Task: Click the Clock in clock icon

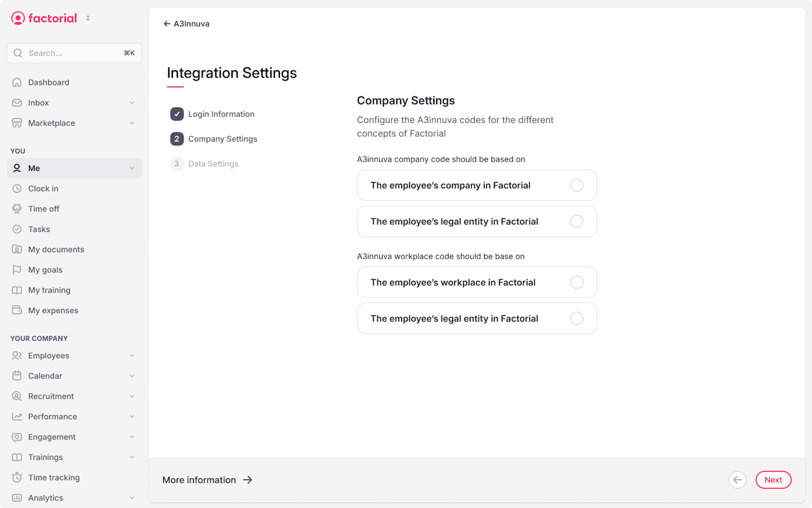Action: [17, 188]
